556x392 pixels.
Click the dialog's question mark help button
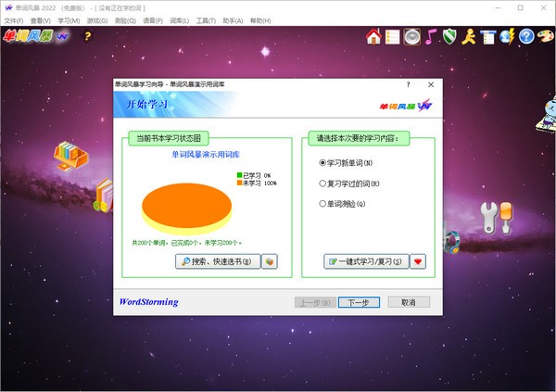(408, 84)
